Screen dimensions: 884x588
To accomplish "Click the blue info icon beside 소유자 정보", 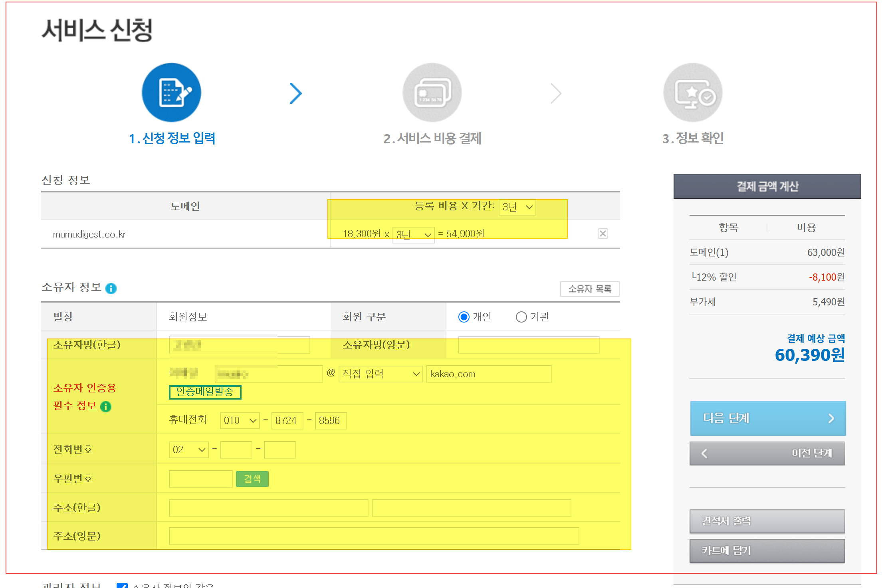I will 111,288.
